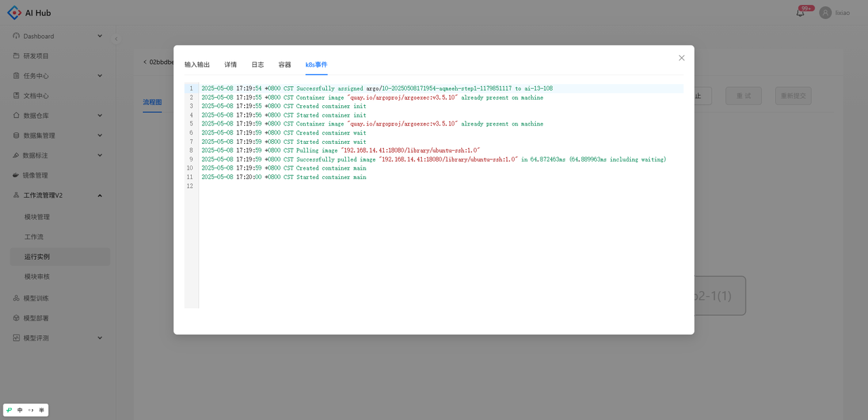The width and height of the screenshot is (868, 420).
Task: Collapse the sidebar with the arrow handle
Action: pyautogui.click(x=116, y=39)
